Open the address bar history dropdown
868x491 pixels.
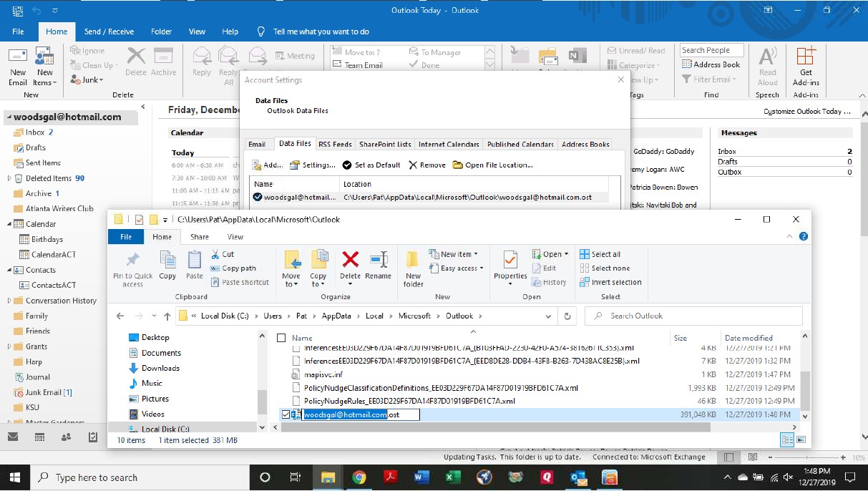click(548, 316)
